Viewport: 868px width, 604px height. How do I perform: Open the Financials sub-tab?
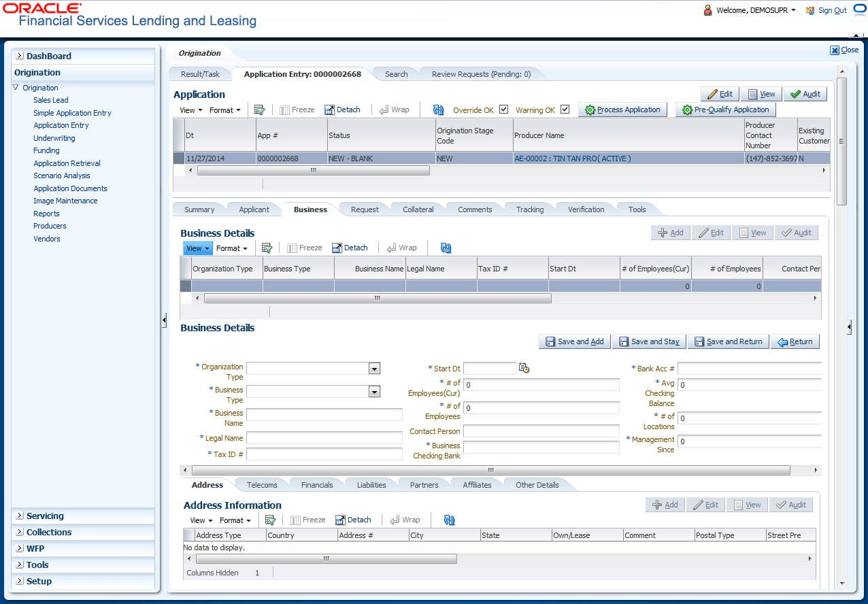click(317, 485)
